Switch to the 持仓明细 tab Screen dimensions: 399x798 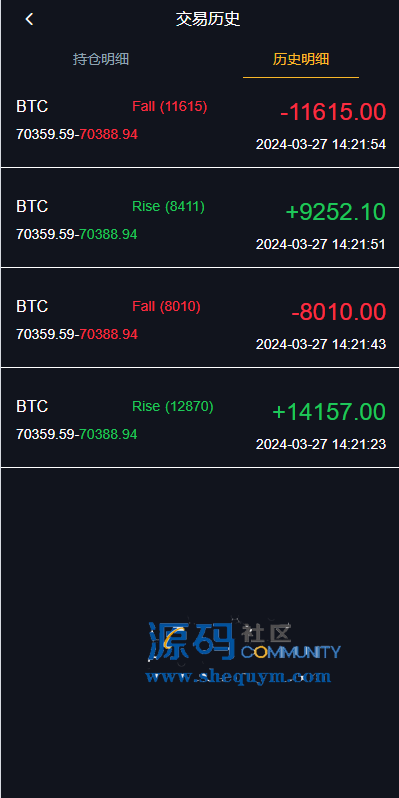click(x=101, y=59)
